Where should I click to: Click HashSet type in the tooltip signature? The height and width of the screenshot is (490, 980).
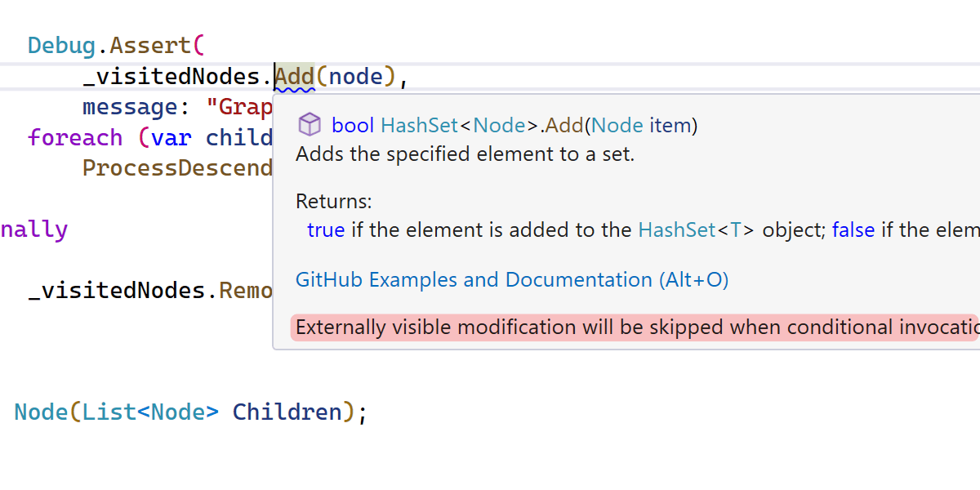pyautogui.click(x=420, y=126)
